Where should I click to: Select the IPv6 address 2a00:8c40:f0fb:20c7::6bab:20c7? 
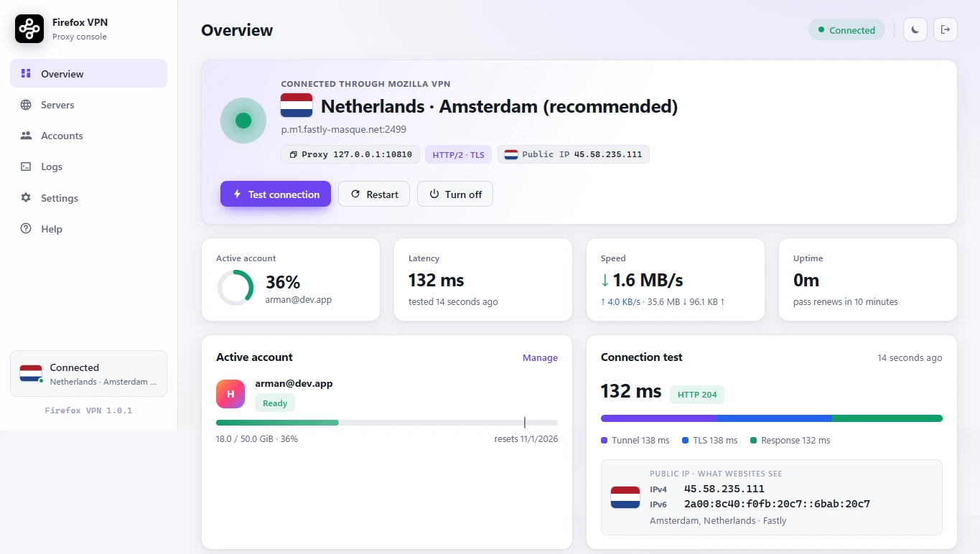click(777, 504)
